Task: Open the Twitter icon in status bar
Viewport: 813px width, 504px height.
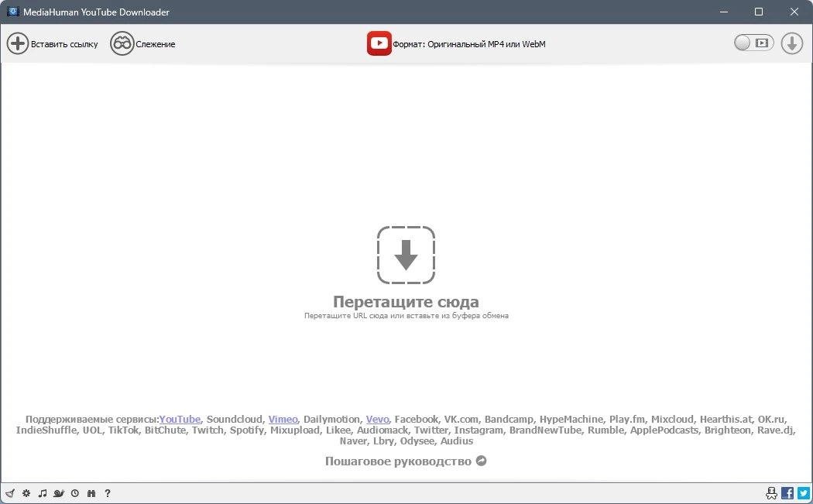Action: tap(804, 493)
